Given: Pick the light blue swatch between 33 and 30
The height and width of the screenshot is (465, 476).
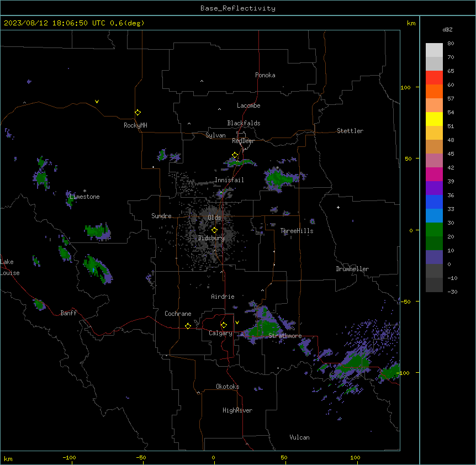Looking at the screenshot, I should tap(434, 216).
